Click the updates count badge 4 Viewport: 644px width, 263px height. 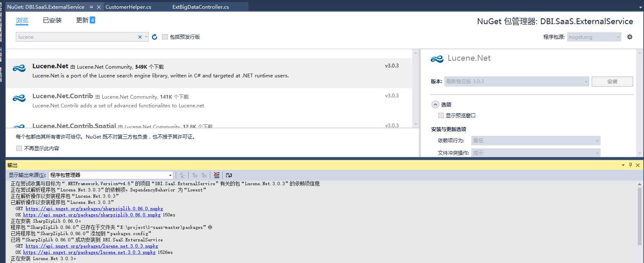(x=92, y=20)
